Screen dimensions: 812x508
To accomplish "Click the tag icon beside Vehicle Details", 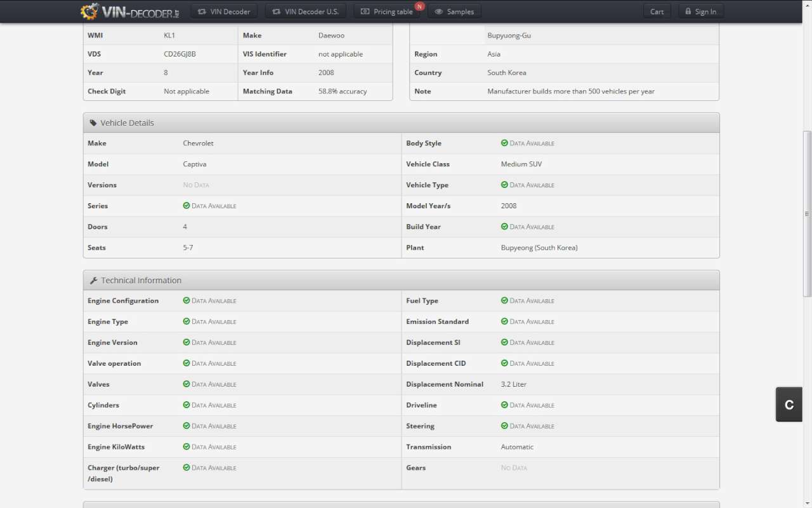I will pyautogui.click(x=93, y=123).
